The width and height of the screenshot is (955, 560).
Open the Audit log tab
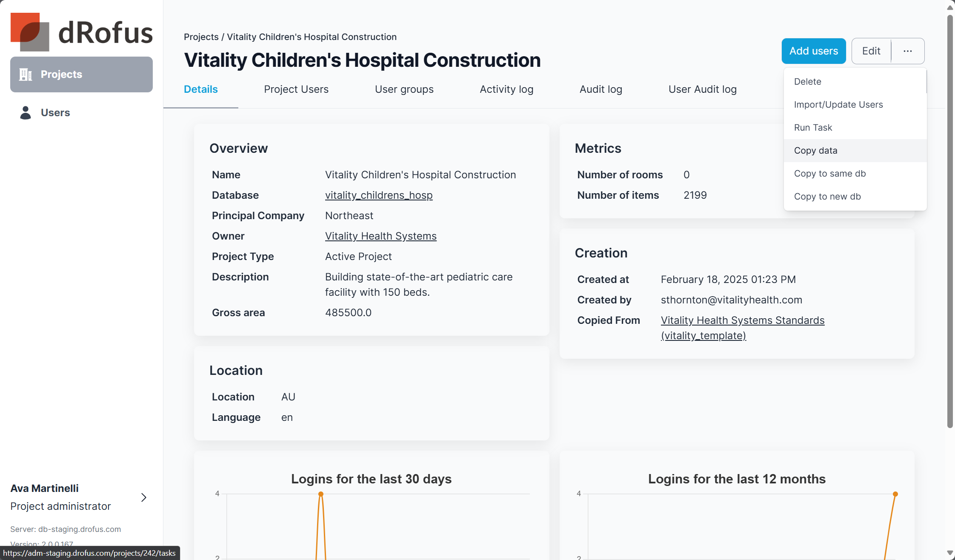(600, 89)
